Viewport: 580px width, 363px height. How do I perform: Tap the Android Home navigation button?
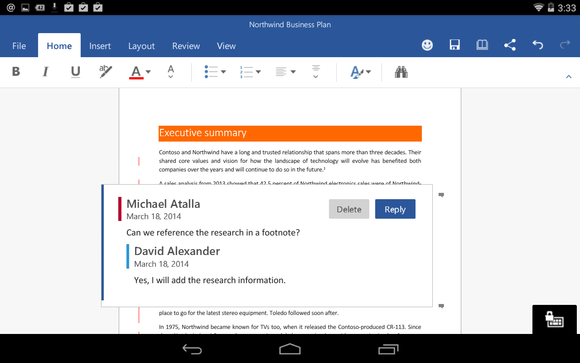(290, 349)
